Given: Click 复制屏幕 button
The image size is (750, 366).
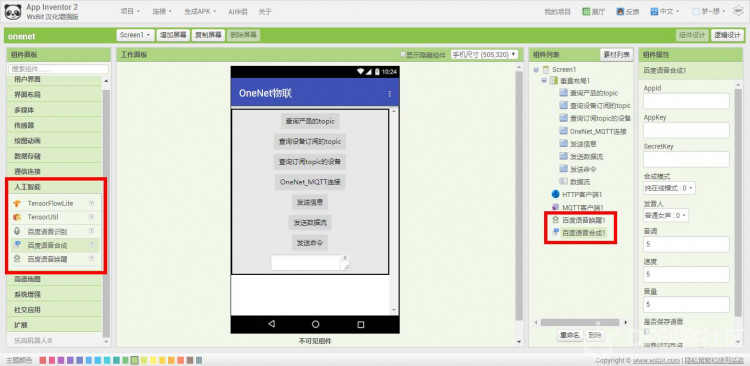Looking at the screenshot, I should pos(208,35).
